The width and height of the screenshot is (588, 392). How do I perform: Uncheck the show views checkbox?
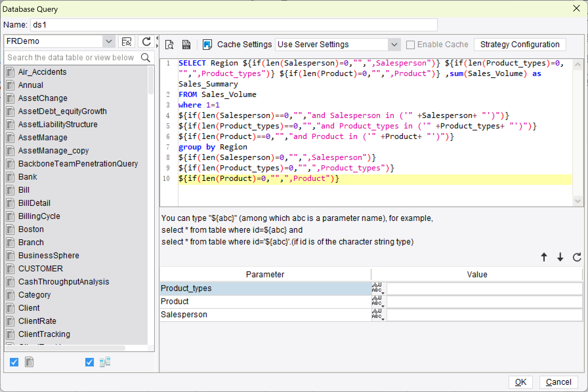89,362
